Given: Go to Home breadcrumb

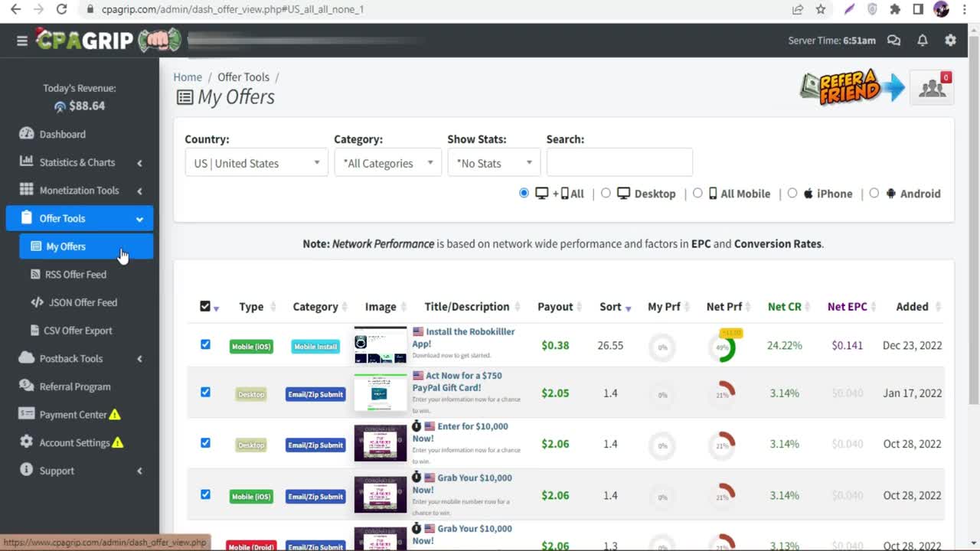Looking at the screenshot, I should click(x=188, y=77).
